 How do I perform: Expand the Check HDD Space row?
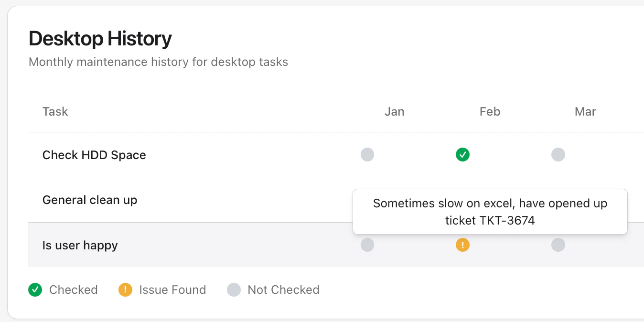point(94,154)
